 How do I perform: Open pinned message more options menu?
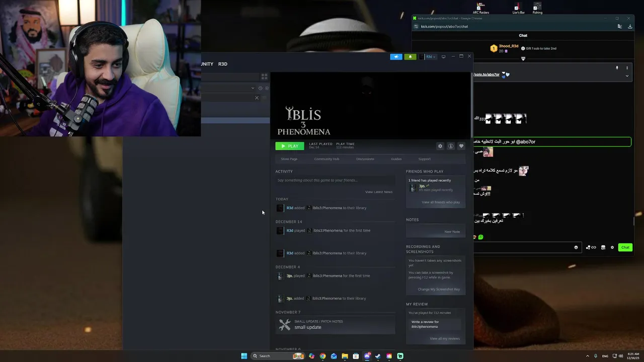627,68
